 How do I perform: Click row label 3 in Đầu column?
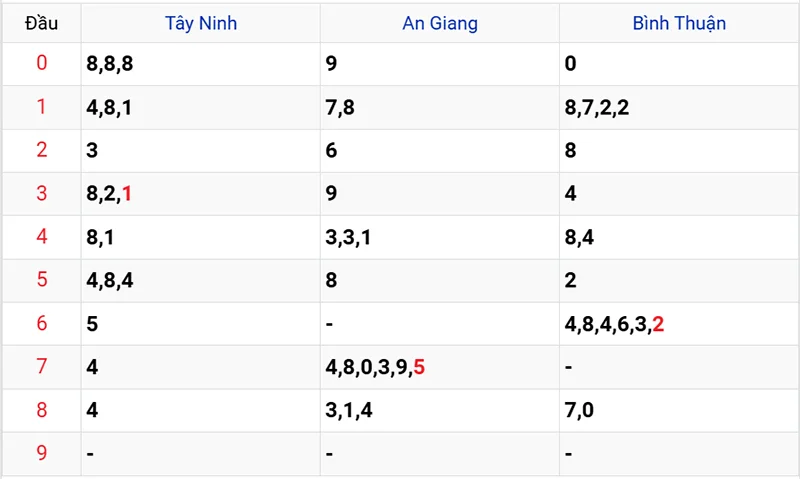pos(41,194)
